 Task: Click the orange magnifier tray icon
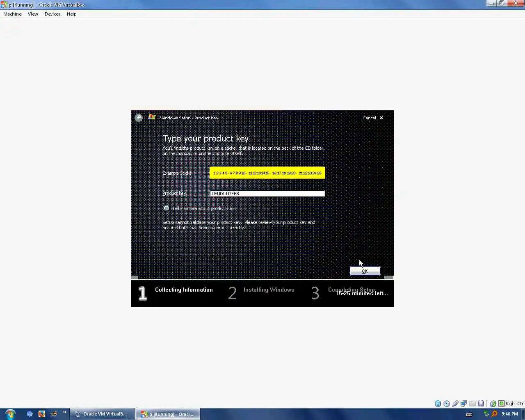[494, 414]
